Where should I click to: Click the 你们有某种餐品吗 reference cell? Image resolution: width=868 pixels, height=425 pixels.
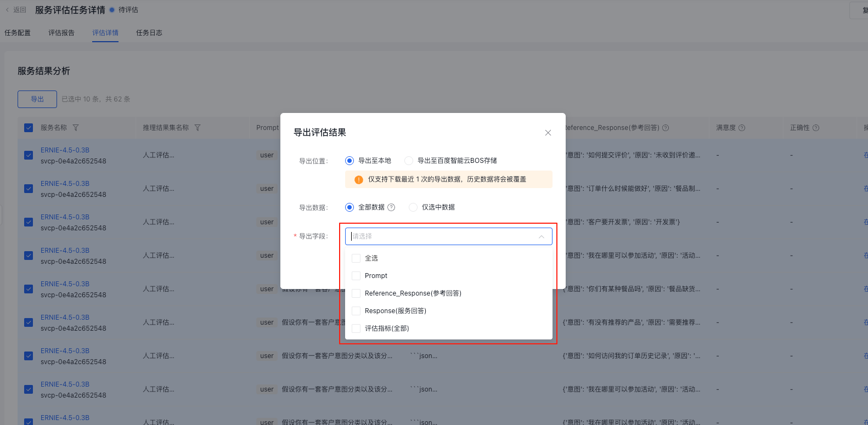[x=632, y=289]
